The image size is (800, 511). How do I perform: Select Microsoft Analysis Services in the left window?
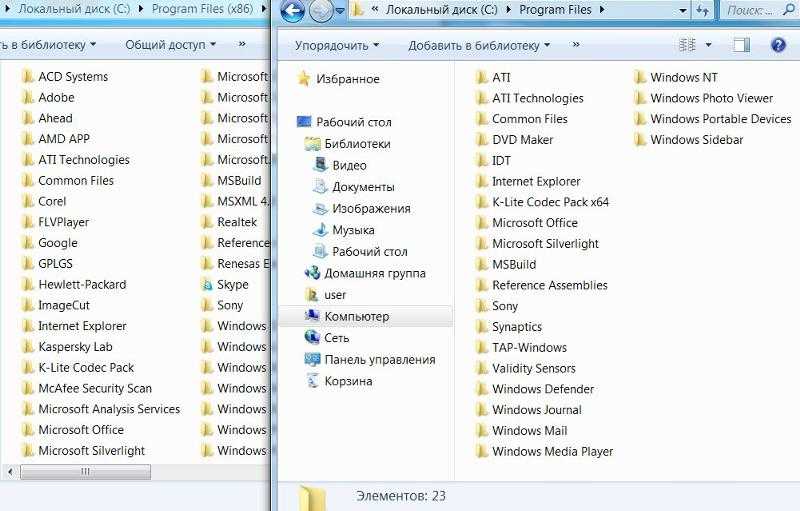point(101,409)
